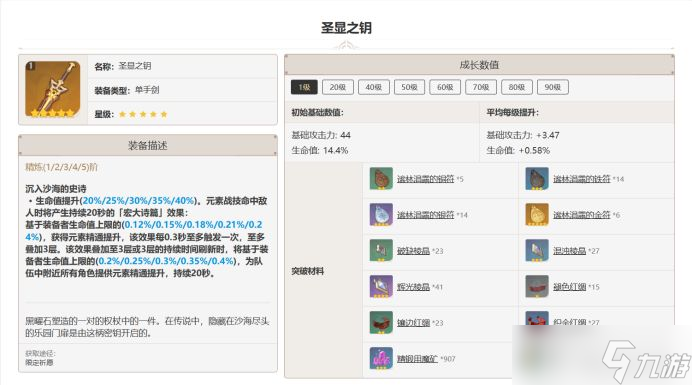Switch to the 70级 level tab
Image resolution: width=692 pixels, height=385 pixels.
[x=481, y=87]
